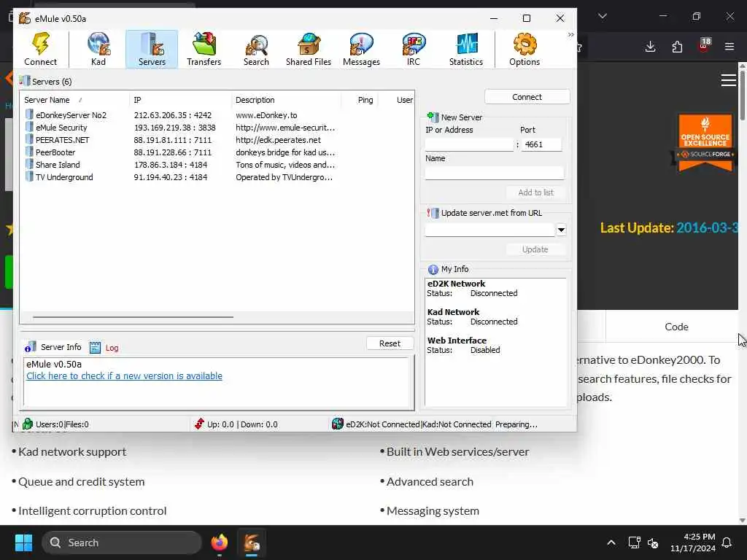Image resolution: width=747 pixels, height=560 pixels.
Task: Click the check for new version link
Action: pos(124,376)
